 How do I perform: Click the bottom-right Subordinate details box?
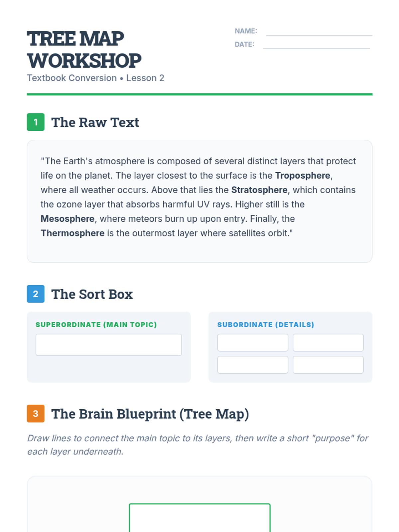[x=328, y=365]
